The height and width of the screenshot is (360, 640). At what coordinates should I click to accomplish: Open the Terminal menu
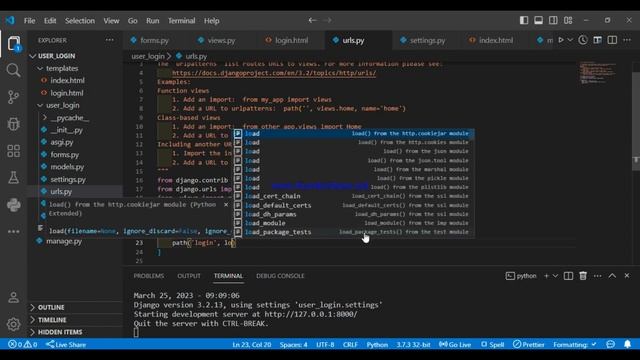[x=181, y=20]
